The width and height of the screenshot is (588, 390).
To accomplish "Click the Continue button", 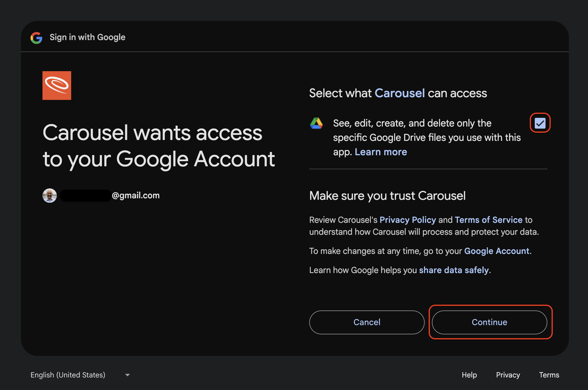I will click(x=490, y=322).
